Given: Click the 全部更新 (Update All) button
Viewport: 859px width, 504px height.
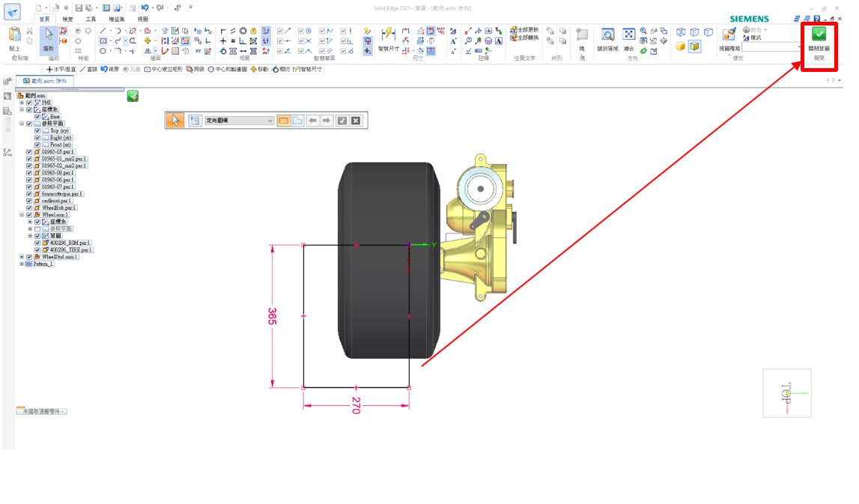Looking at the screenshot, I should [x=525, y=30].
